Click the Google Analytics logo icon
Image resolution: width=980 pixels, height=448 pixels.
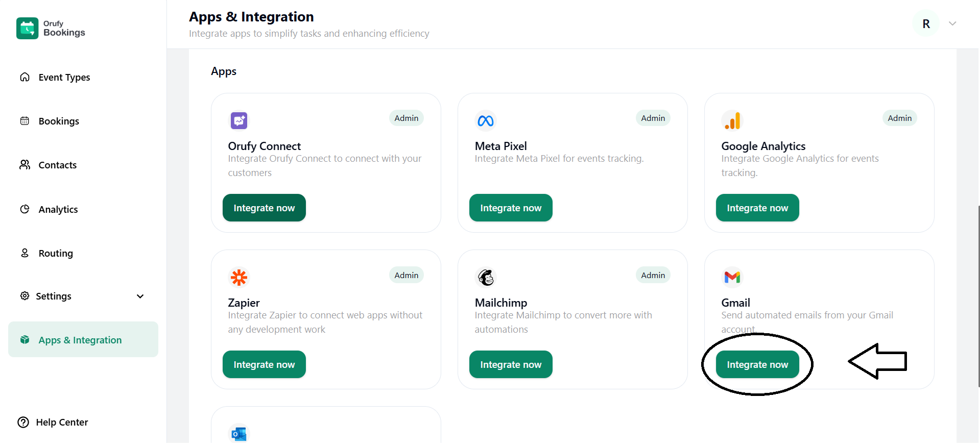[x=732, y=121]
